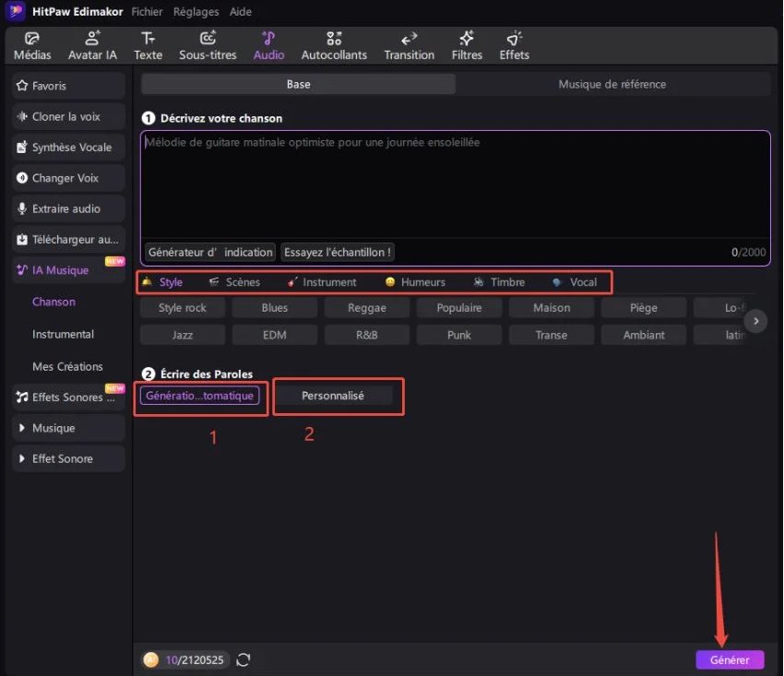Select the Génération automatique lyrics option
This screenshot has width=784, height=676.
pos(199,396)
